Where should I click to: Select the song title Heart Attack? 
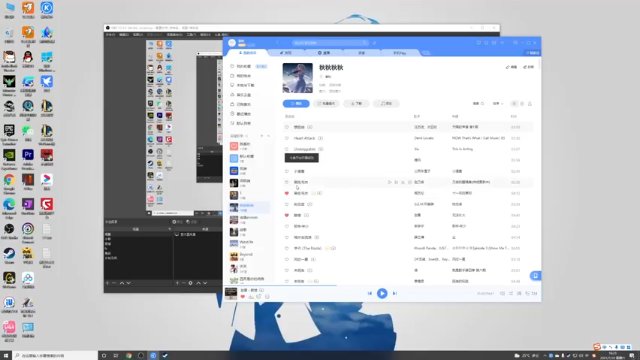(304, 138)
